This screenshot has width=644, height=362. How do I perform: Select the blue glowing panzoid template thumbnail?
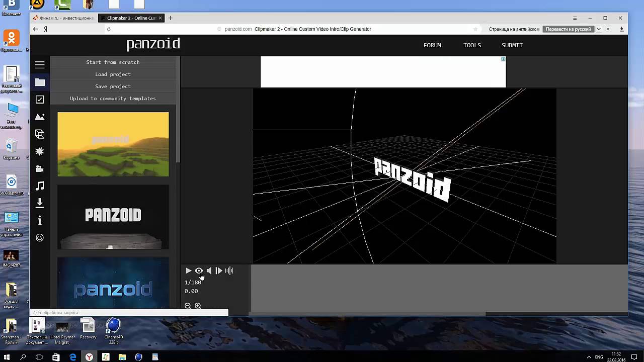point(113,283)
